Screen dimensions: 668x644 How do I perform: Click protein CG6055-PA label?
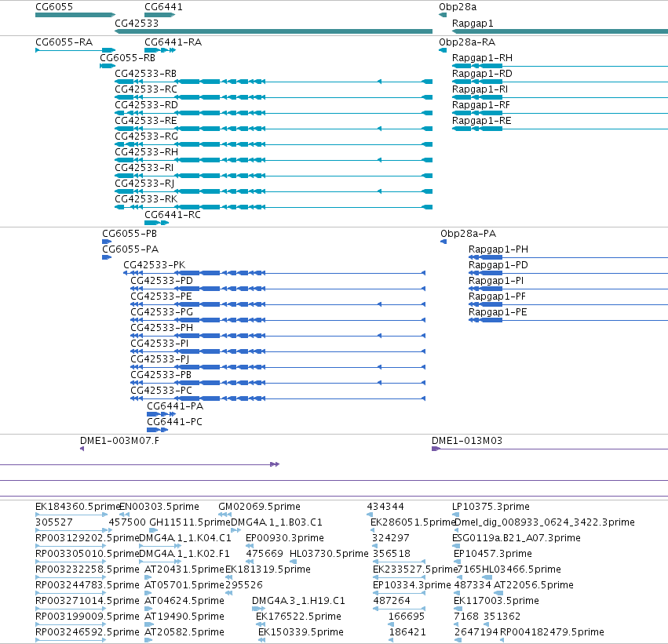point(130,249)
